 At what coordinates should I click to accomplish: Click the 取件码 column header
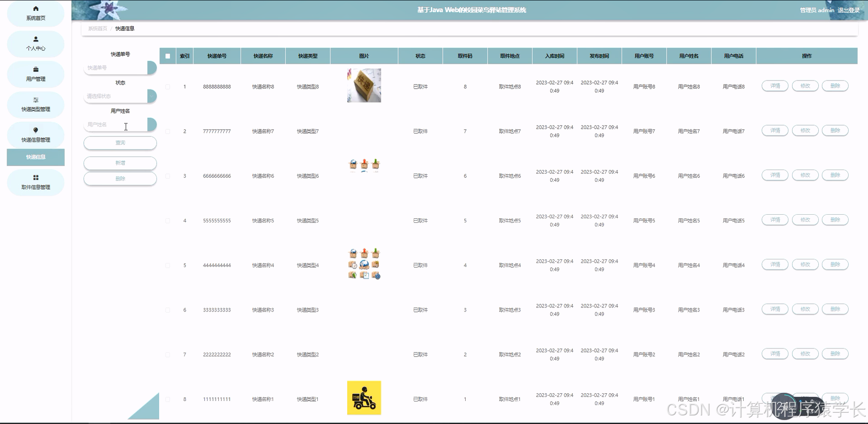click(465, 56)
